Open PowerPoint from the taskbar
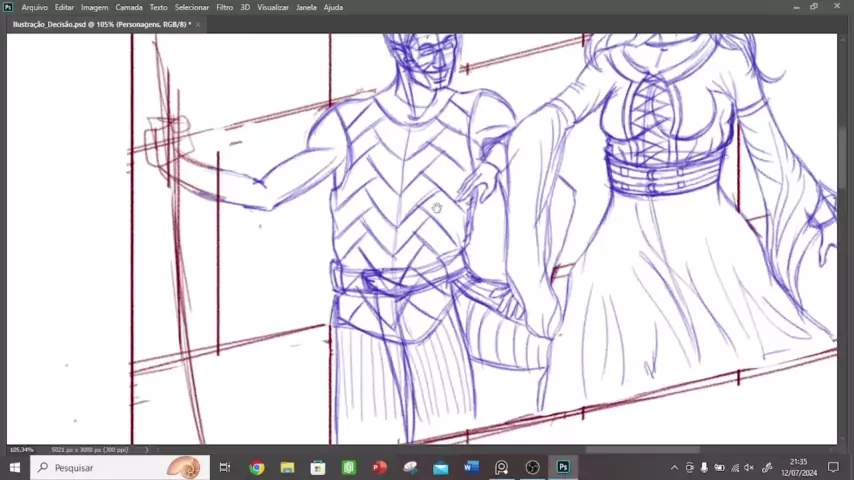This screenshot has width=854, height=480. pyautogui.click(x=379, y=467)
